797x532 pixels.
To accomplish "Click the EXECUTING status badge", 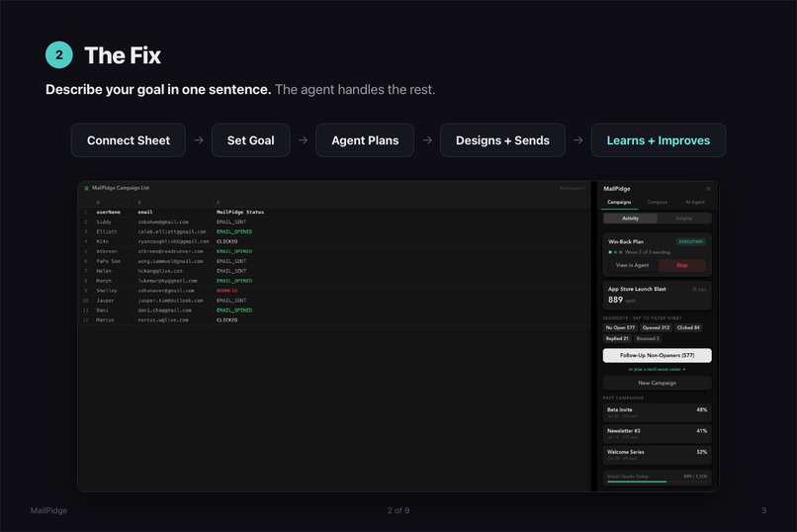I will 691,242.
